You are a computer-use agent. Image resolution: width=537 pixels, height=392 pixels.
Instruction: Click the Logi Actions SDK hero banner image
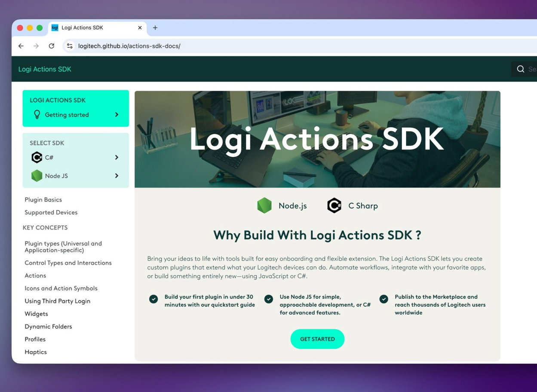tap(317, 139)
